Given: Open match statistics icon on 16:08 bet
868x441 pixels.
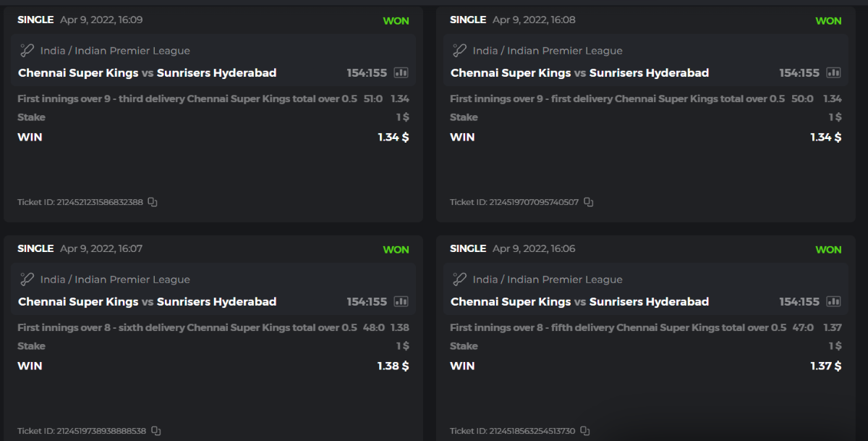Looking at the screenshot, I should click(833, 72).
